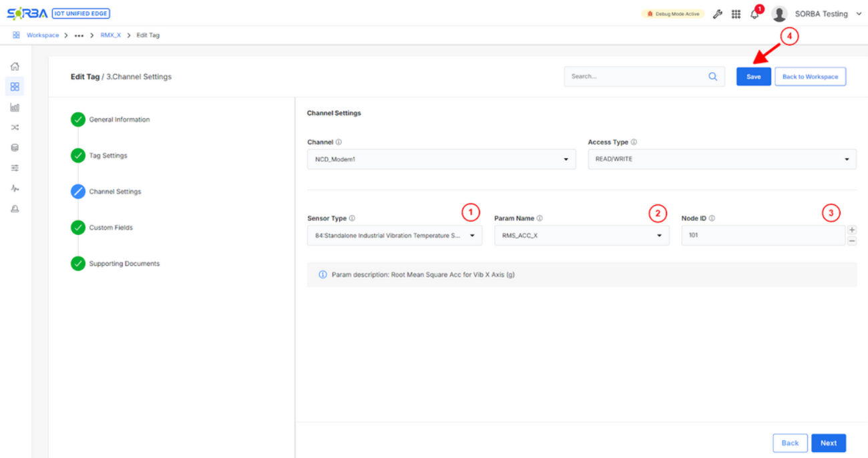Increase Node ID with plus stepper
Image resolution: width=868 pixels, height=458 pixels.
coord(852,230)
